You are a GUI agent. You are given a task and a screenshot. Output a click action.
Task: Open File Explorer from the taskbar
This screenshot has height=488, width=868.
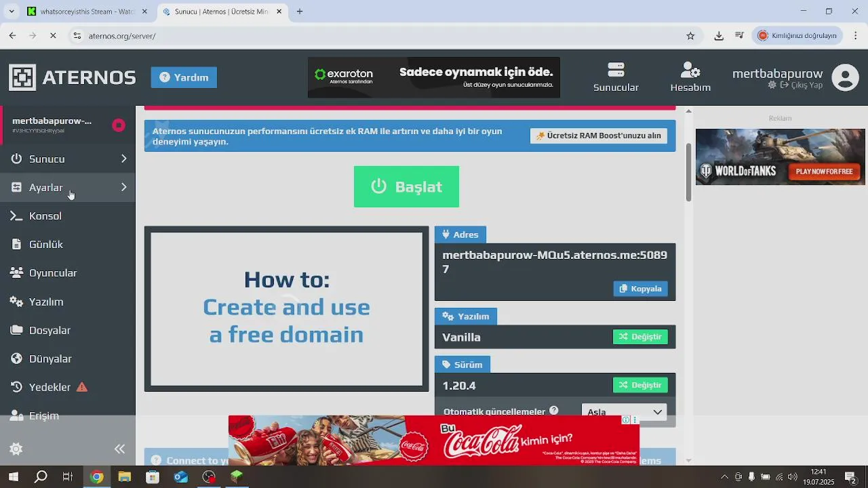tap(124, 476)
